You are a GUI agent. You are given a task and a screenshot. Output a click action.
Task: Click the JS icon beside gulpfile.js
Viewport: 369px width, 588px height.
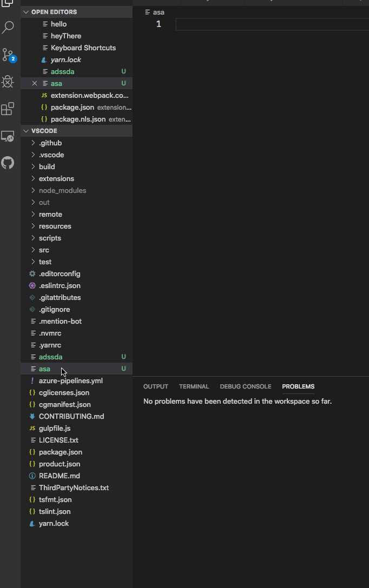coord(32,428)
